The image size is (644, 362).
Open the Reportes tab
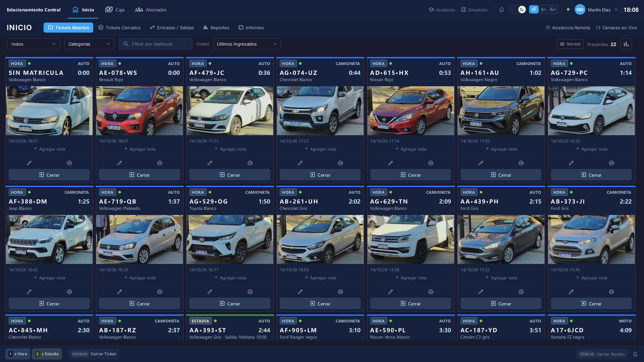216,28
